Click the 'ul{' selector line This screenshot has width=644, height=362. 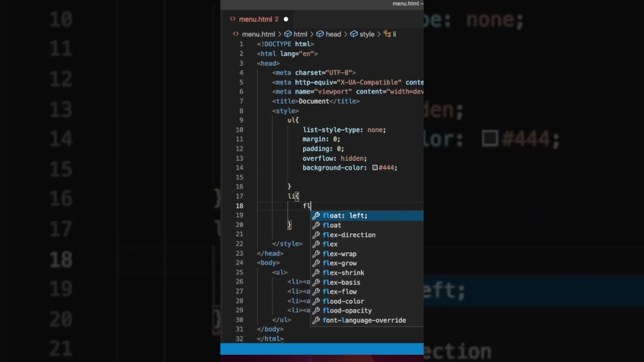293,120
